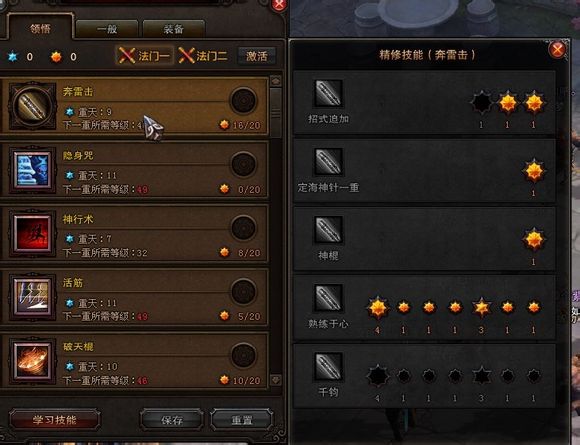Select the 奔雷击 skill icon

pos(32,106)
